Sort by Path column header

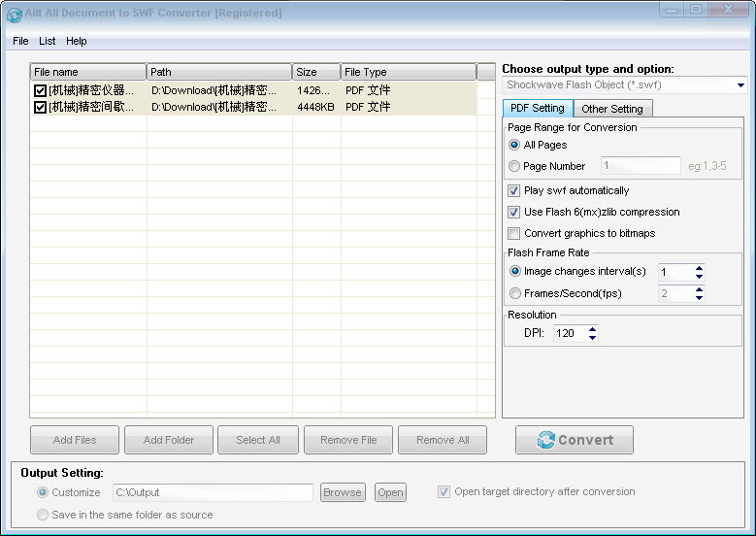click(x=219, y=72)
